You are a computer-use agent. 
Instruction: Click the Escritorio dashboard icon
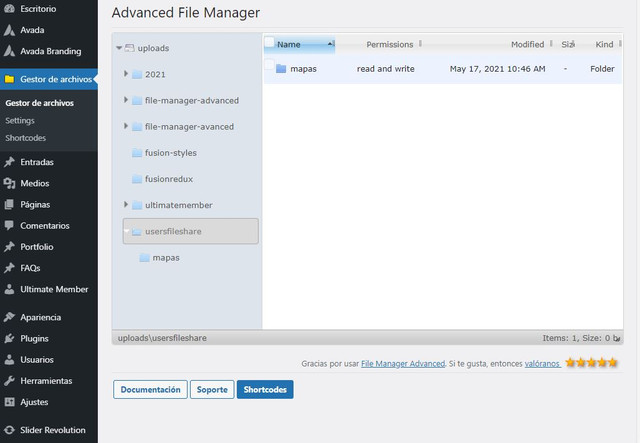click(x=9, y=9)
